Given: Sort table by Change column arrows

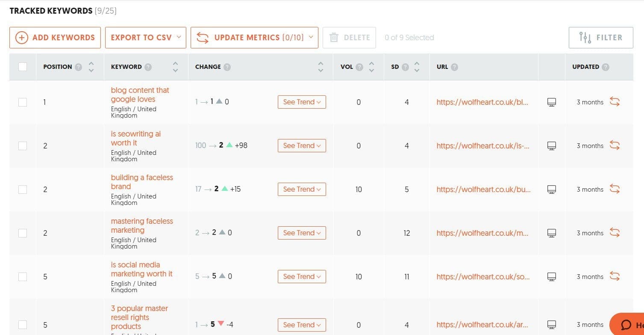Looking at the screenshot, I should tap(321, 67).
